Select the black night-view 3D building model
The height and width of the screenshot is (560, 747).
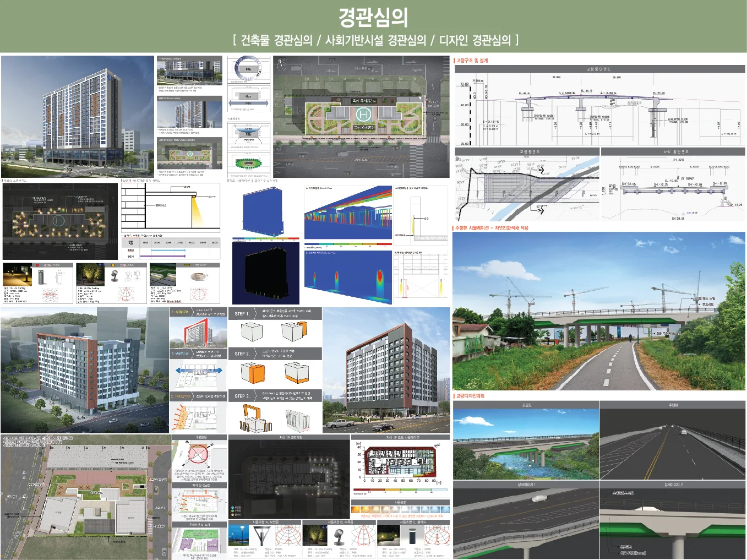coord(265,273)
